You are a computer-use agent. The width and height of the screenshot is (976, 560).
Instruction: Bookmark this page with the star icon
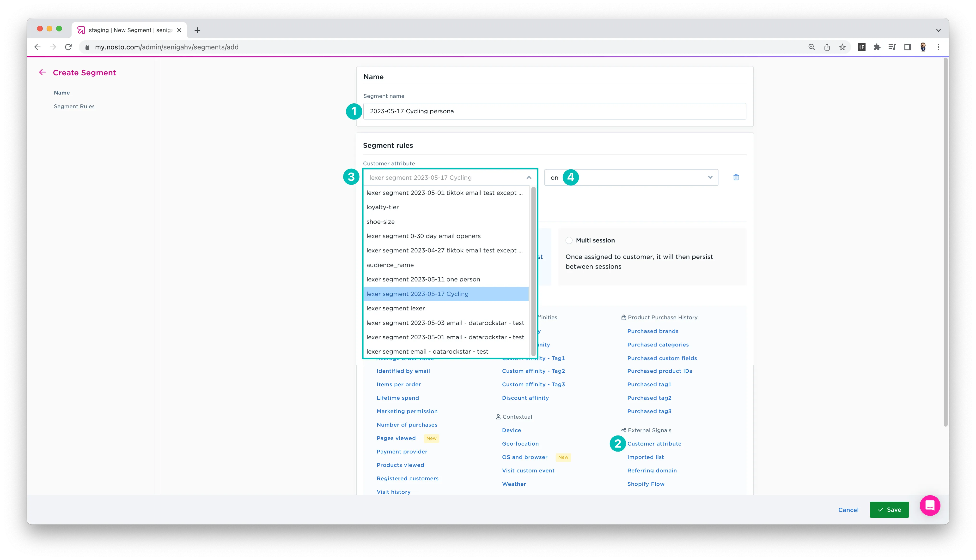[842, 47]
